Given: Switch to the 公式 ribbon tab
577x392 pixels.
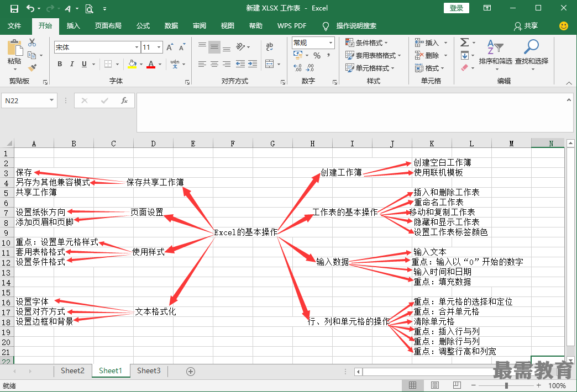Looking at the screenshot, I should 143,26.
